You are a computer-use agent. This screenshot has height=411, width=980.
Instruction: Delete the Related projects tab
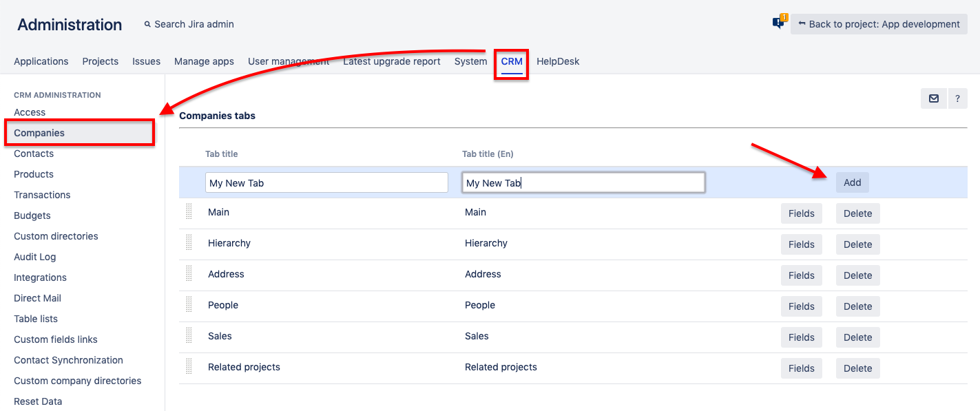pos(857,368)
